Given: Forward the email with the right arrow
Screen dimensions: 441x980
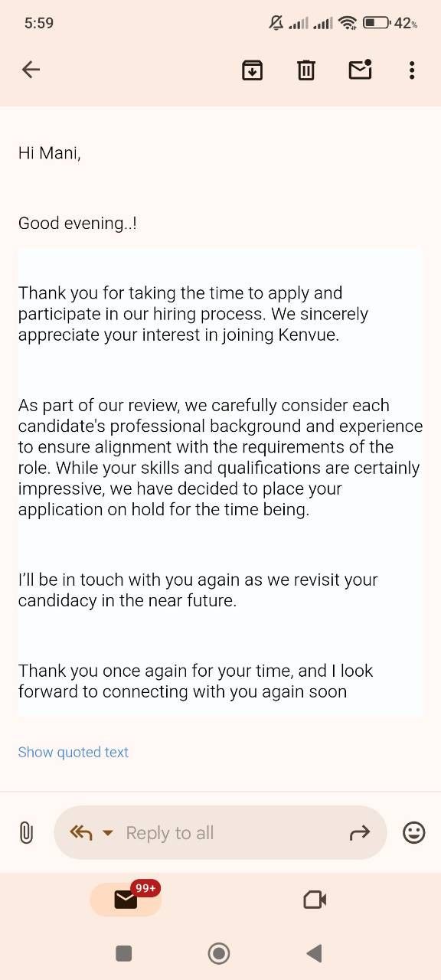Looking at the screenshot, I should (359, 832).
